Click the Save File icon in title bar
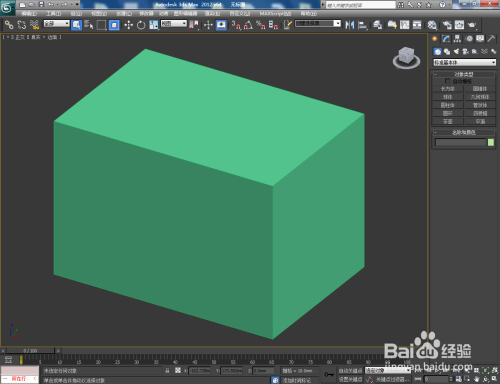 [x=41, y=4]
